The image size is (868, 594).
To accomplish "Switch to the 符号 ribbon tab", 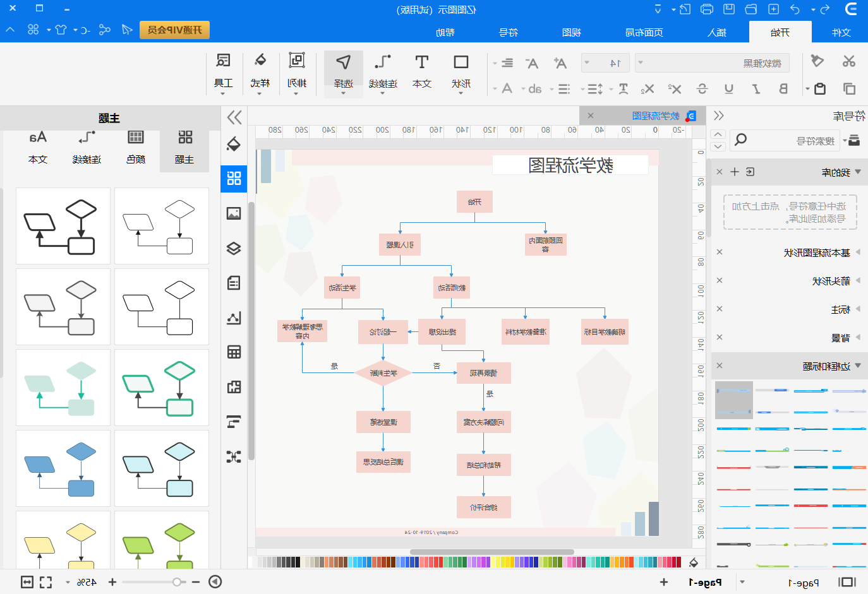I will point(508,32).
